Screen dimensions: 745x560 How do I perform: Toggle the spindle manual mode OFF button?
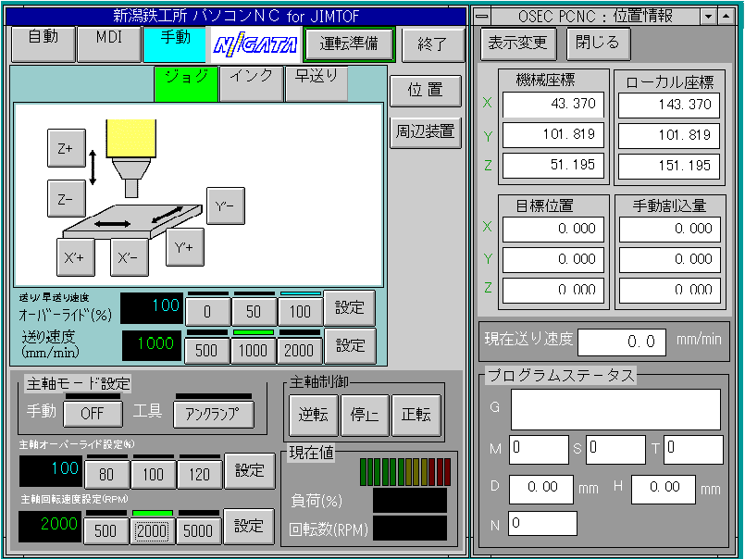click(x=92, y=413)
